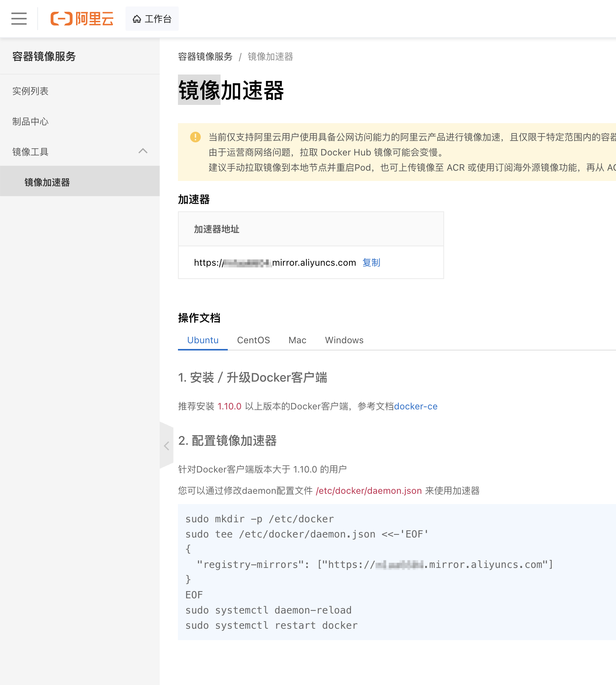Switch to the Mac tab
The height and width of the screenshot is (685, 616).
pyautogui.click(x=297, y=340)
